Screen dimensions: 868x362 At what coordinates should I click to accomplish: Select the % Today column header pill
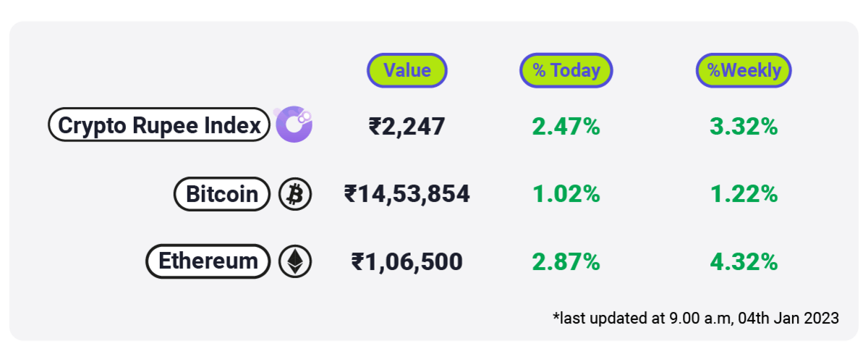coord(566,70)
